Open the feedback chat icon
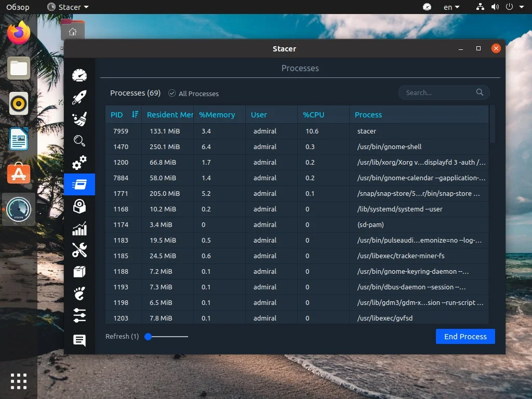 click(79, 340)
